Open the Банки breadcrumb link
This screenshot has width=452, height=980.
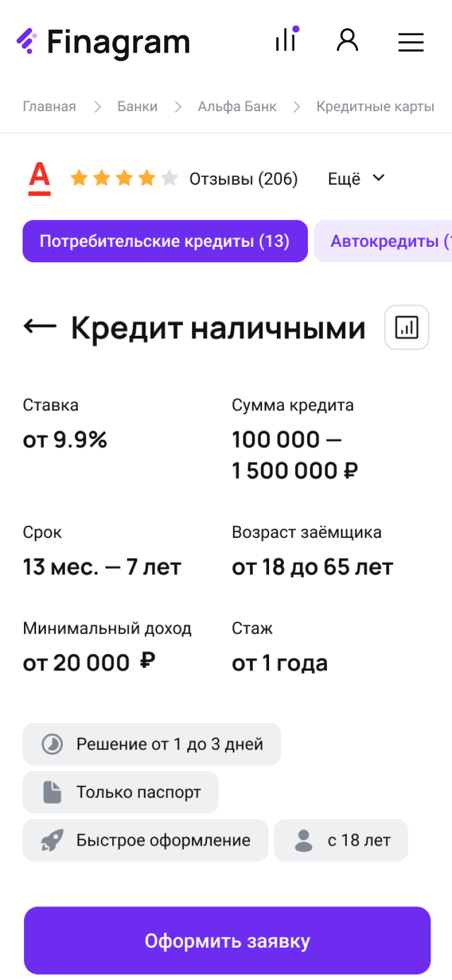(138, 106)
